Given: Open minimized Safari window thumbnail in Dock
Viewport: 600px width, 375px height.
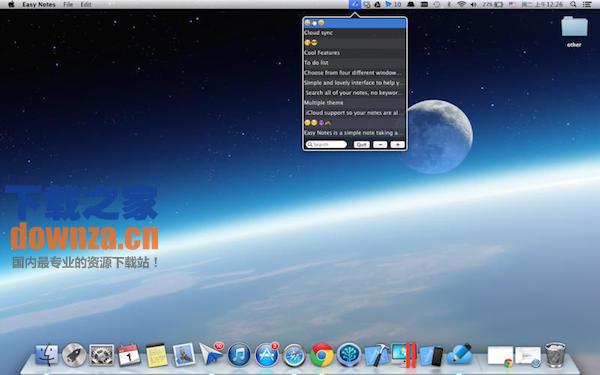Looking at the screenshot, I should coord(528,356).
